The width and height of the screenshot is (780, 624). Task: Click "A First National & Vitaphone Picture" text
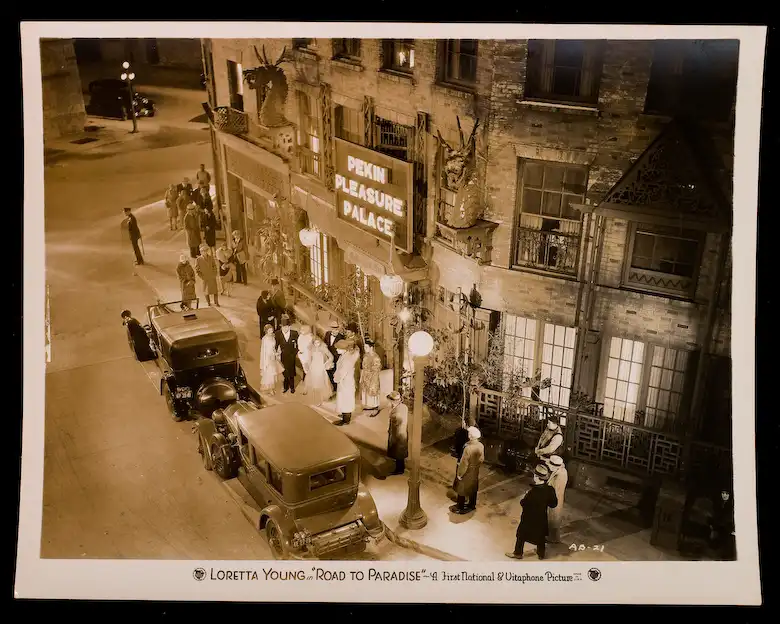tap(501, 576)
